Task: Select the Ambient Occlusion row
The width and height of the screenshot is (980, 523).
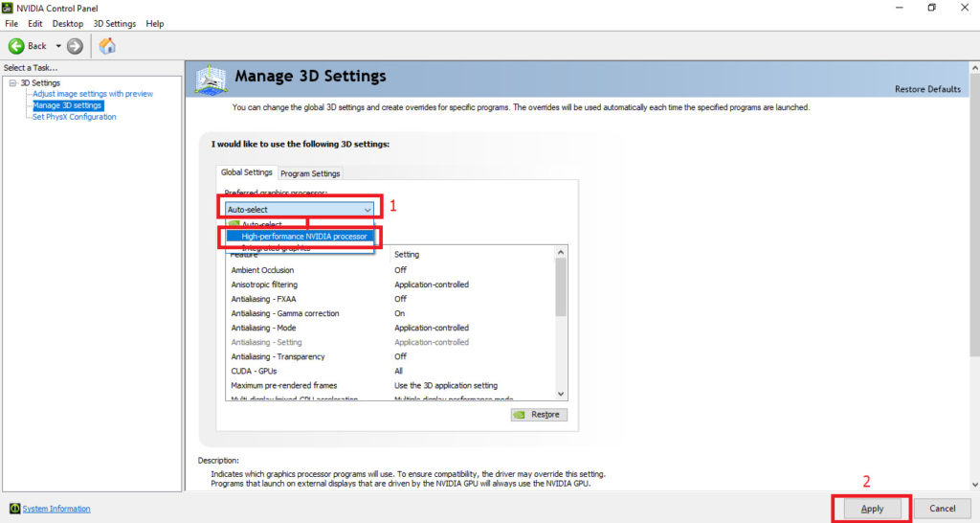Action: (390, 270)
